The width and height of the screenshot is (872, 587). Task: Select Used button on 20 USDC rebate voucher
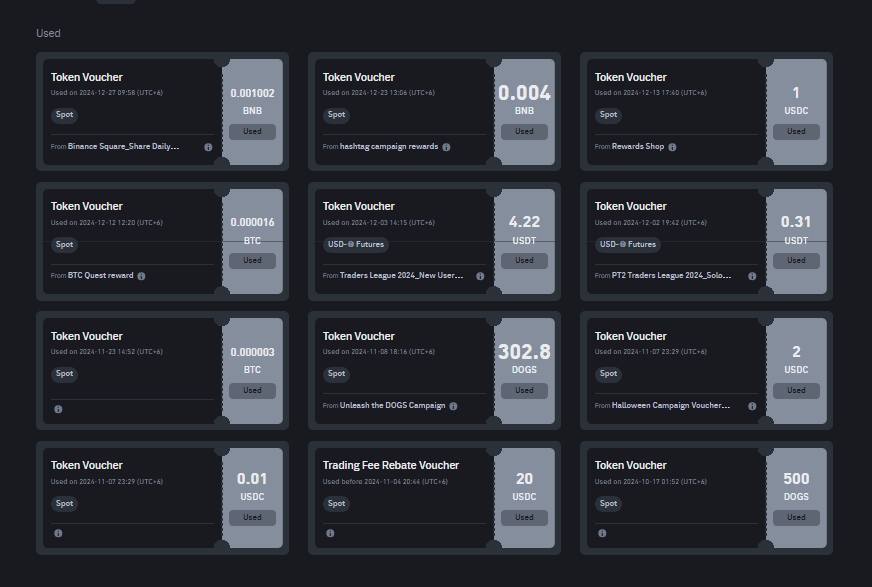click(x=524, y=518)
